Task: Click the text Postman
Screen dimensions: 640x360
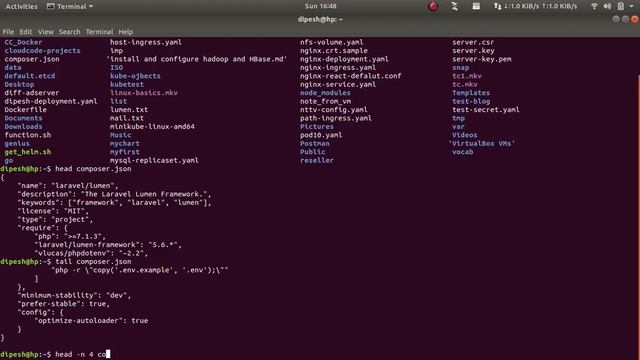Action: [x=315, y=144]
